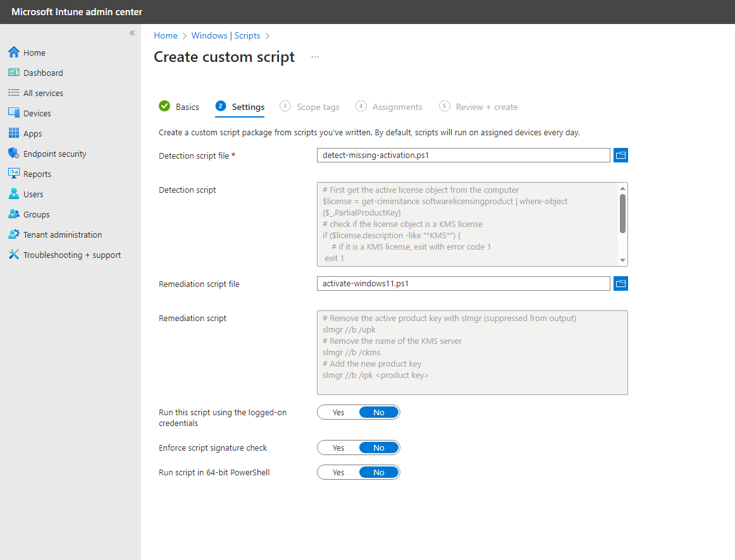Set Enforce script signature check to No

(x=379, y=448)
